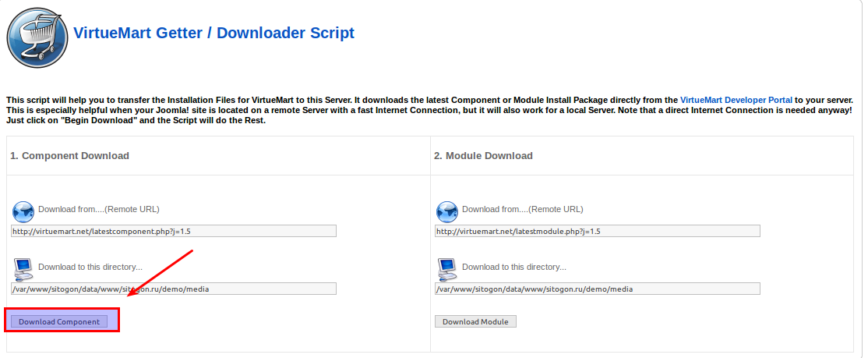The height and width of the screenshot is (358, 868).
Task: Click the module "Download to this directory..." label
Action: point(514,267)
